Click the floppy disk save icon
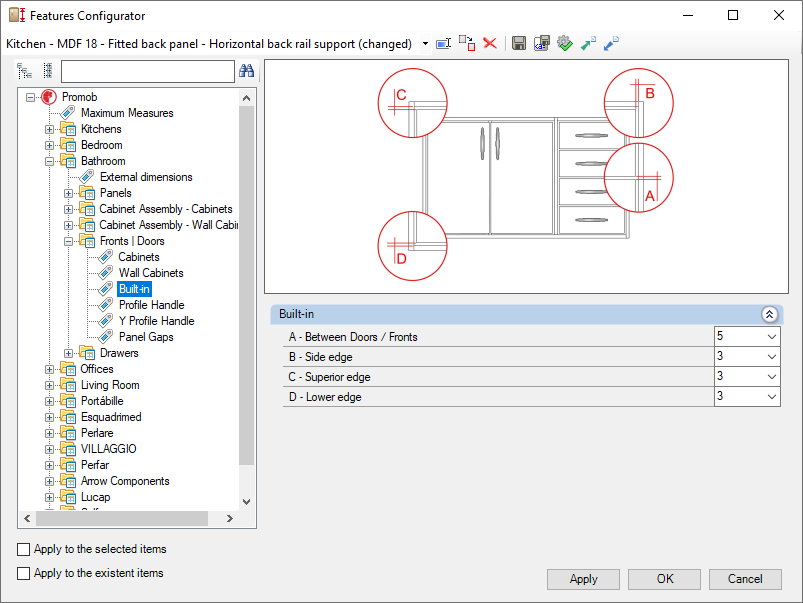The image size is (803, 603). click(518, 44)
